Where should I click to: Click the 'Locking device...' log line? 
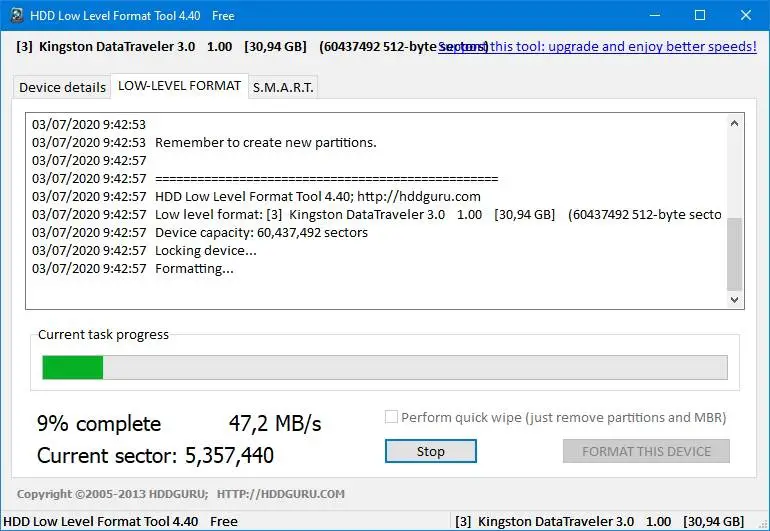[x=205, y=250]
